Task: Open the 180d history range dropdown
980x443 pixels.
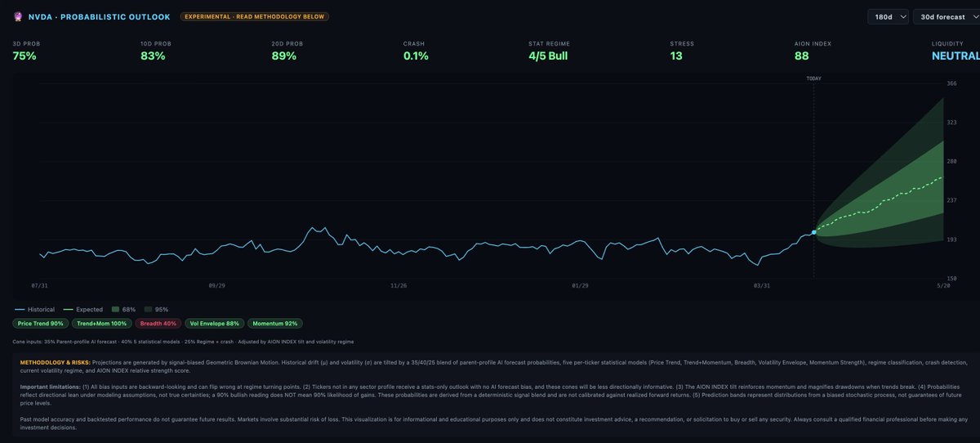Action: [889, 16]
